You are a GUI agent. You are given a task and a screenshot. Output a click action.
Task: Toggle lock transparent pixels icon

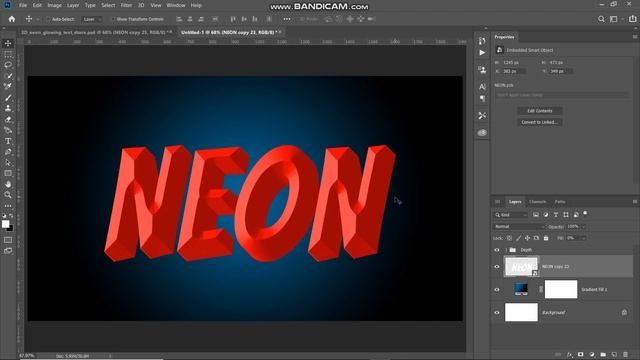[x=509, y=238]
